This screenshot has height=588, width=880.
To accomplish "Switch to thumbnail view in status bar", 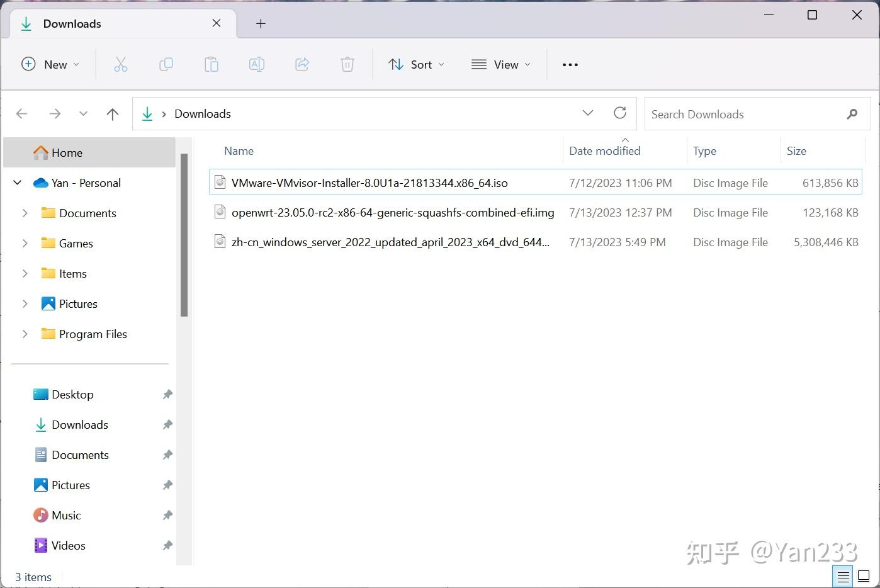I will point(864,576).
